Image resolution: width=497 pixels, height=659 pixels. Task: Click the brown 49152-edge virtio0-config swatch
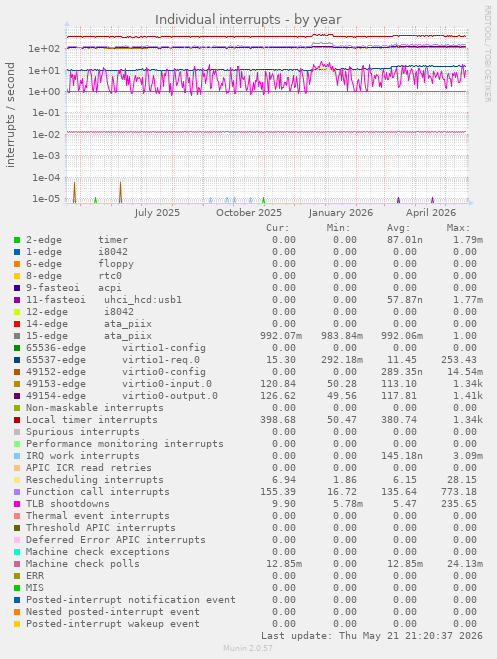pos(17,372)
